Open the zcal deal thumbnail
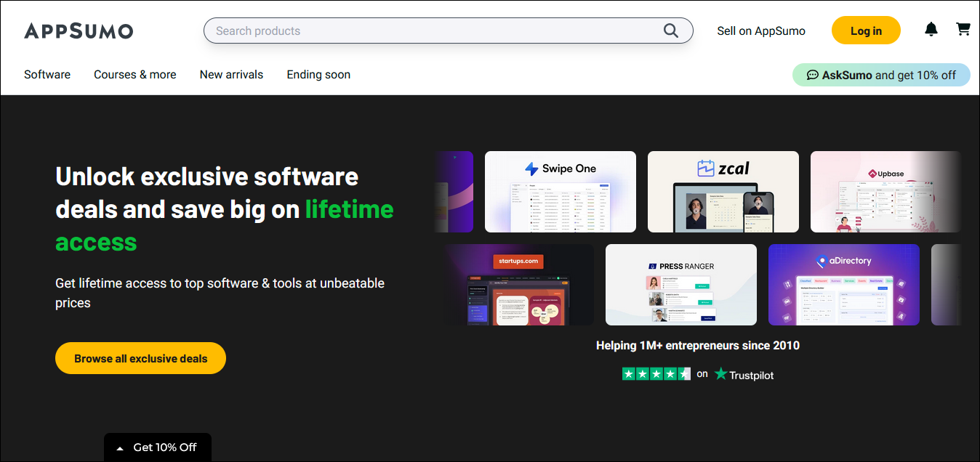980x462 pixels. (723, 192)
